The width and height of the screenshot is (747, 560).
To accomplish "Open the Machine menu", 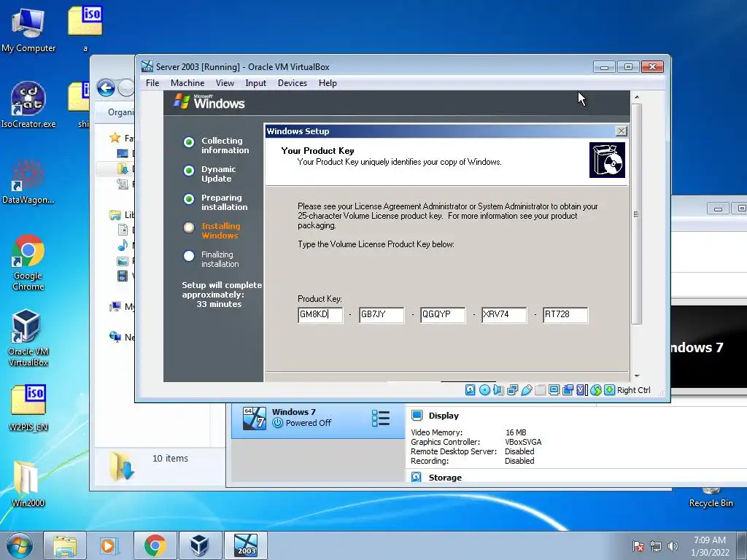I will 187,83.
